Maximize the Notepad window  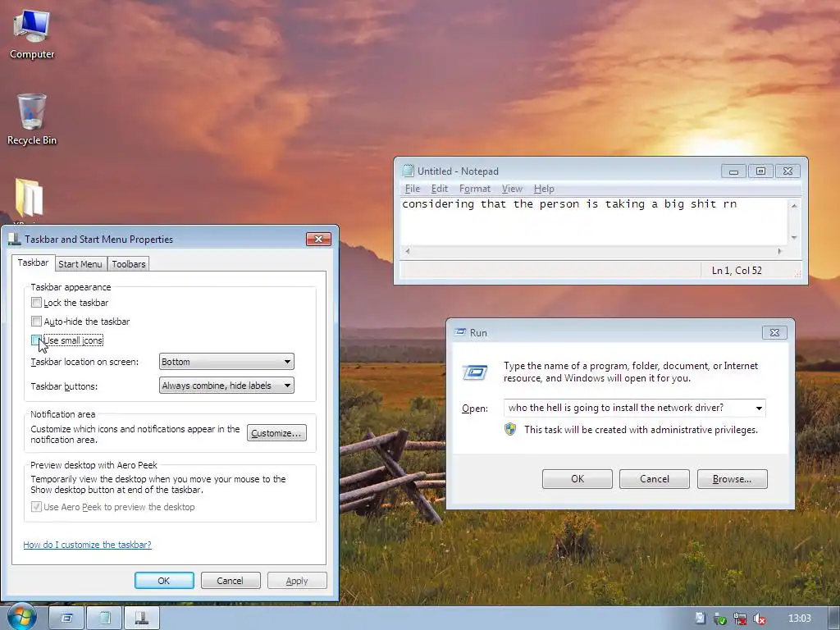pyautogui.click(x=760, y=171)
